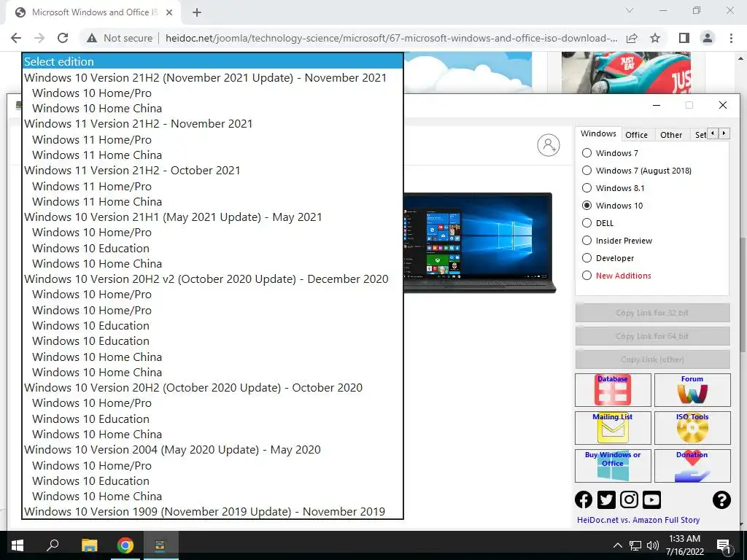The height and width of the screenshot is (560, 747).
Task: Open the Database tile in ISO downloader
Action: [x=613, y=390]
